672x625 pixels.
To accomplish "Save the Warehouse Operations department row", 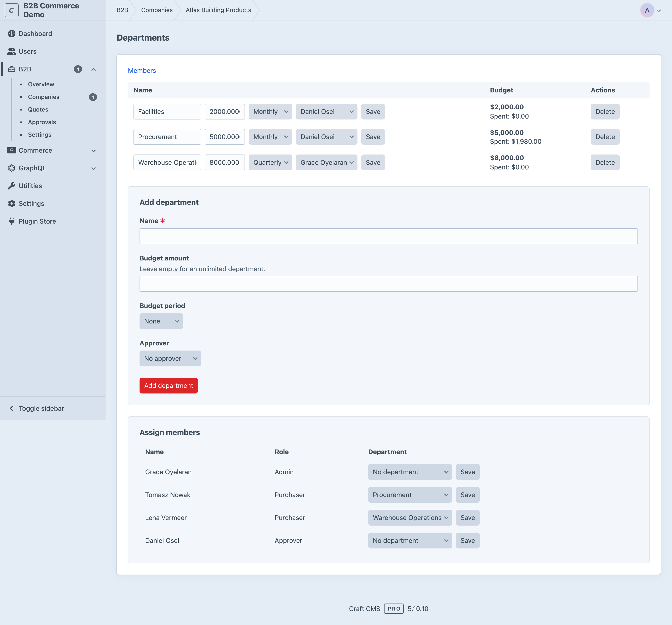I will [373, 163].
